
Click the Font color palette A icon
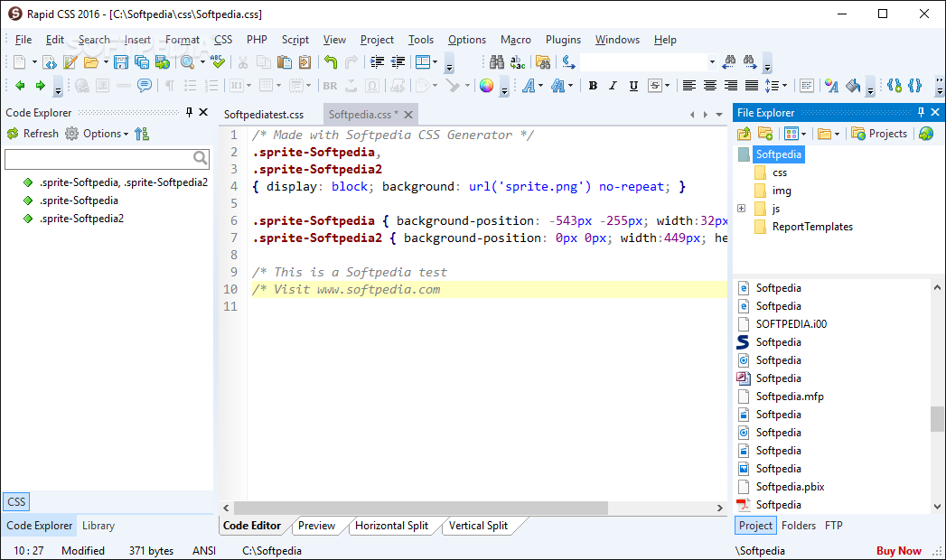point(831,86)
